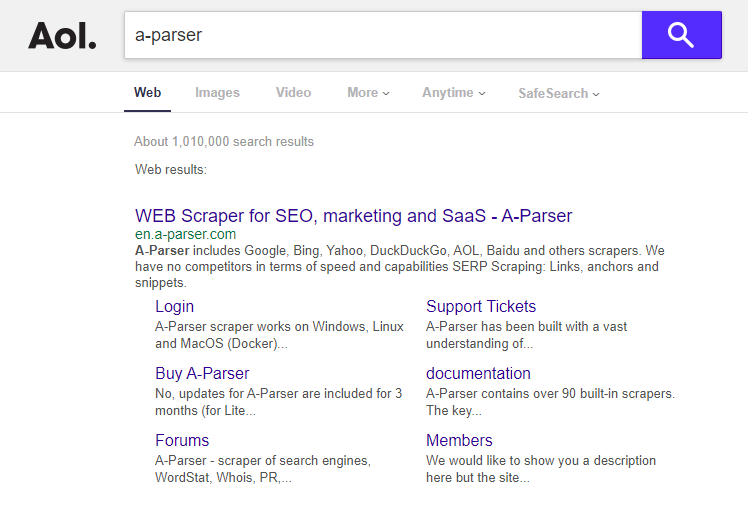Click the result snippet text about A-Parser scrapers
748x511 pixels.
click(398, 266)
